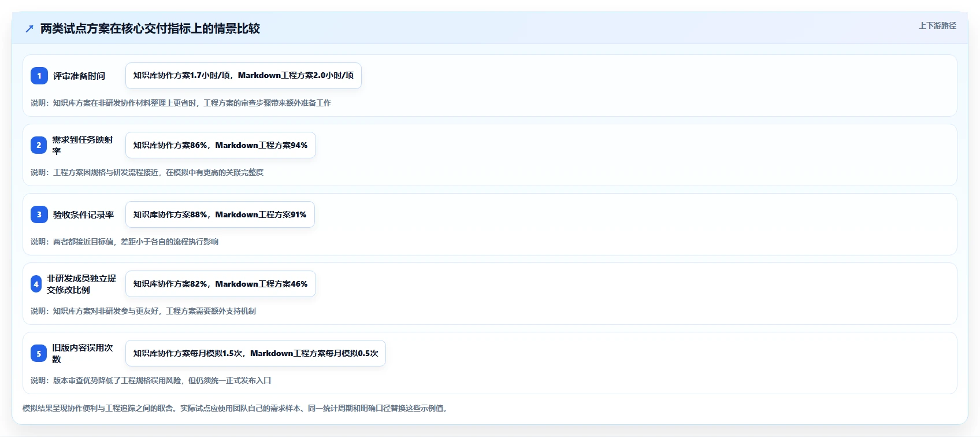
Task: Click the 需求到任务映射率 label
Action: pyautogui.click(x=83, y=145)
